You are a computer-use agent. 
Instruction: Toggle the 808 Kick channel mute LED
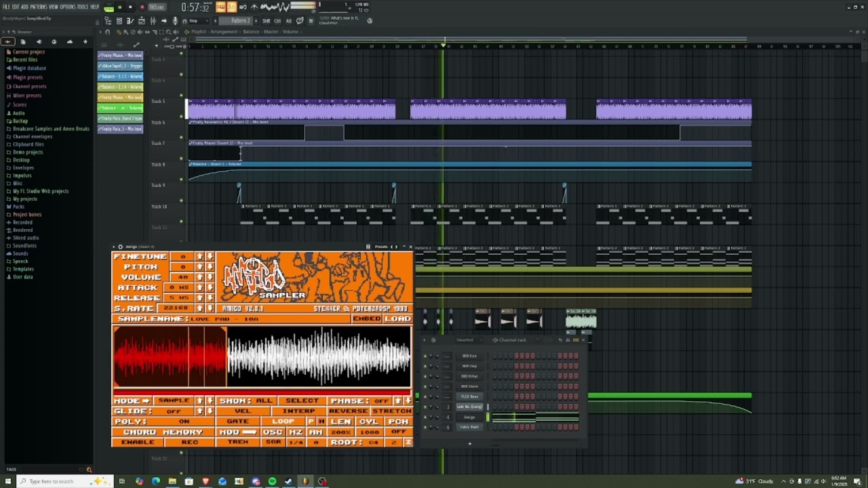[x=425, y=356]
